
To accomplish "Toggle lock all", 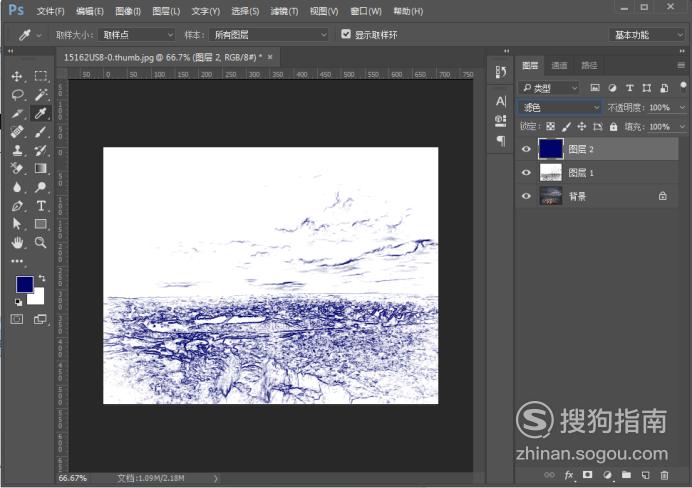I will [613, 127].
